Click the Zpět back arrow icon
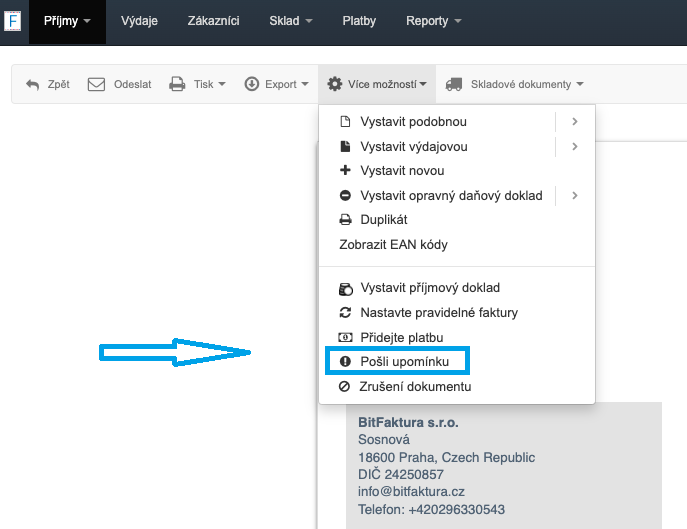 point(32,84)
